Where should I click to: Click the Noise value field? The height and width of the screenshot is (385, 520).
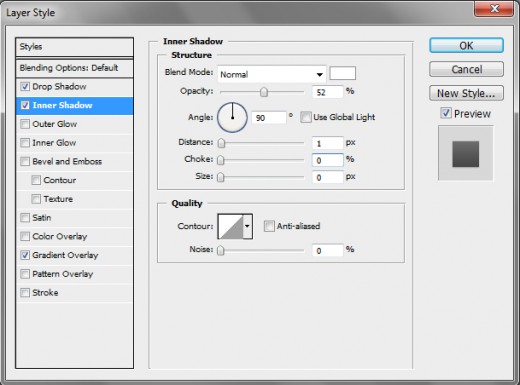[327, 250]
